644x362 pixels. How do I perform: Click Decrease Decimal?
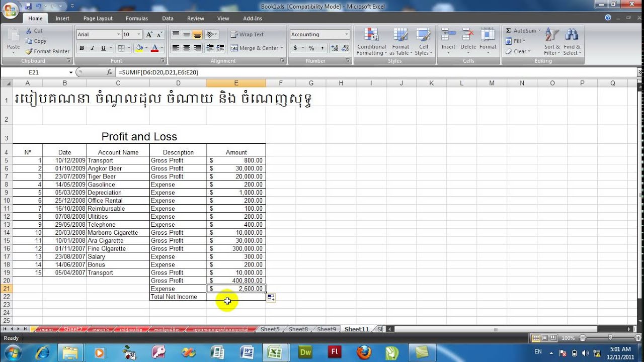coord(346,48)
